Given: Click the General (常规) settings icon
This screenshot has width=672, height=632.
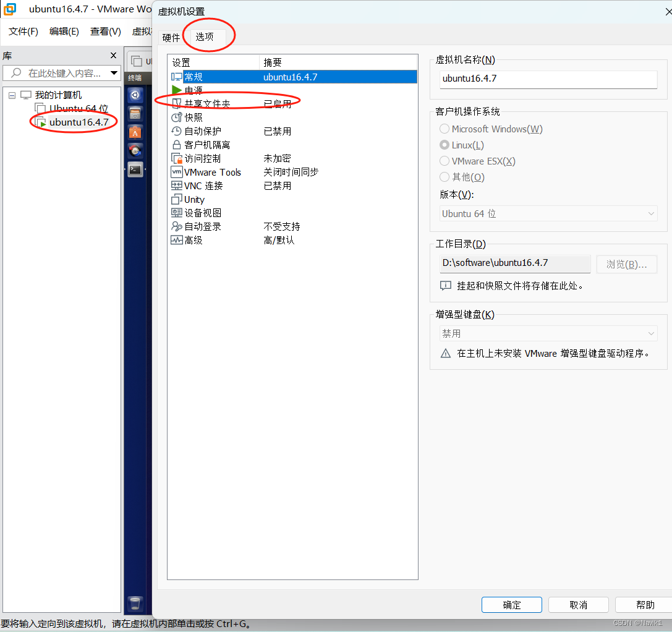Looking at the screenshot, I should click(176, 77).
